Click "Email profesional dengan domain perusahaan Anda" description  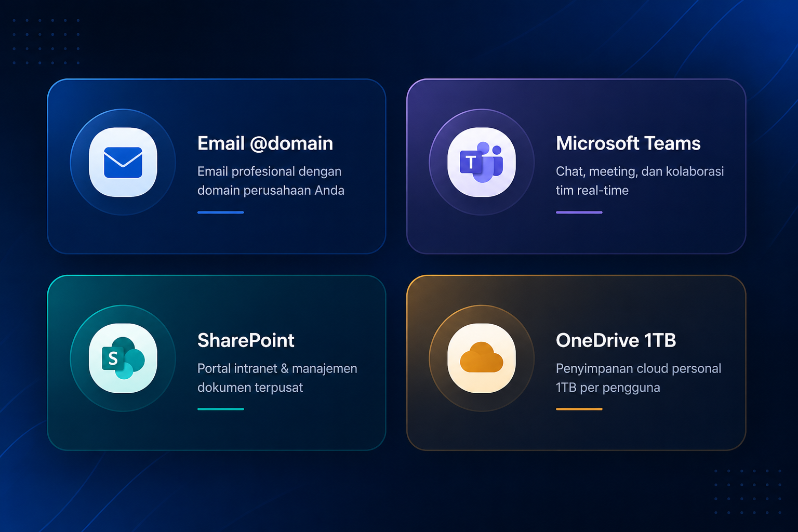coord(271,181)
